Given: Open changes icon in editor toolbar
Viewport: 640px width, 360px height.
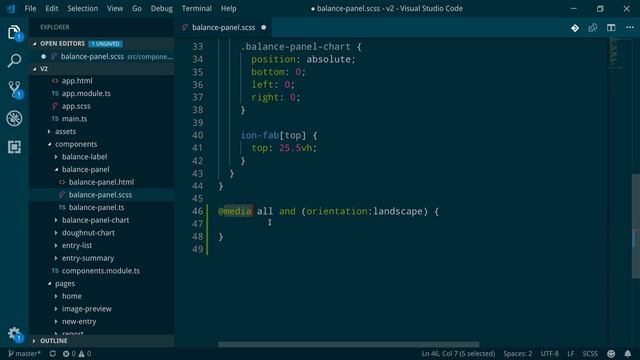Looking at the screenshot, I should [593, 28].
